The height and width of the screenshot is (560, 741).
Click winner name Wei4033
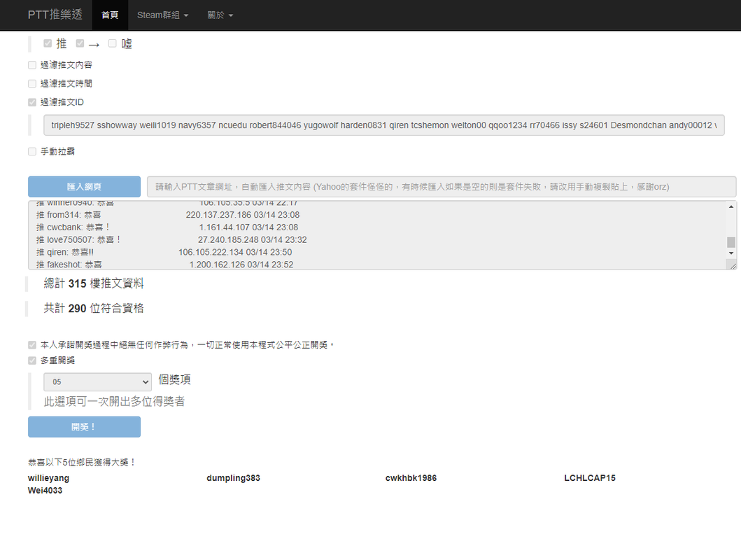point(45,490)
